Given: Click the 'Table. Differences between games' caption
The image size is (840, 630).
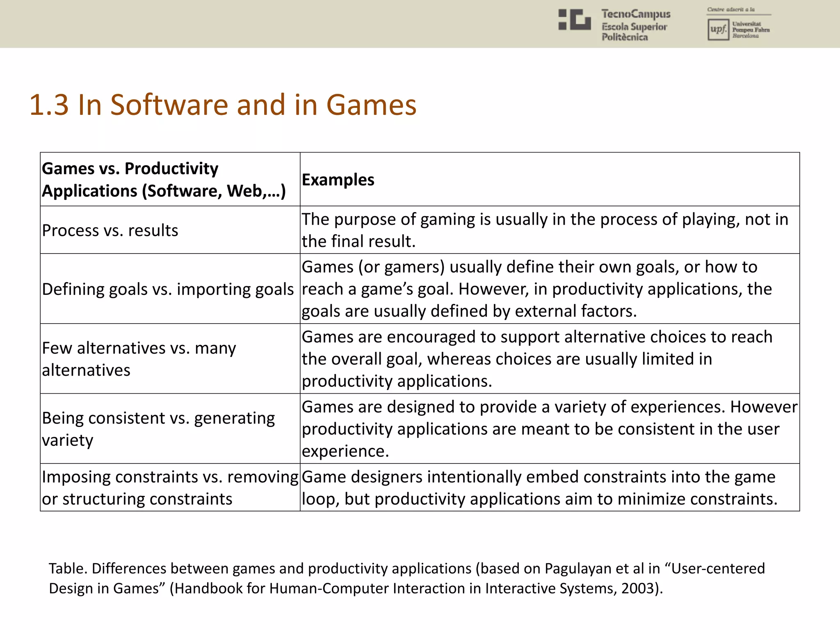Looking at the screenshot, I should click(x=407, y=578).
